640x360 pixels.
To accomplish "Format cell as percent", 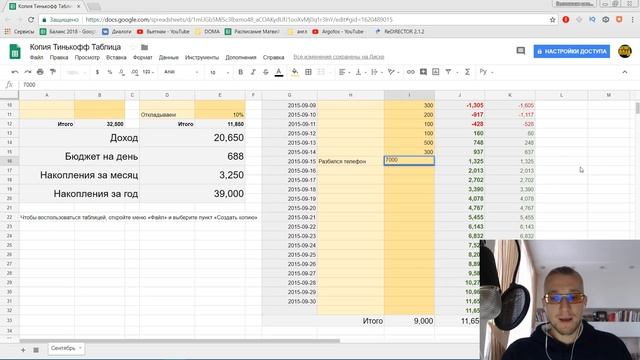I will [109, 72].
